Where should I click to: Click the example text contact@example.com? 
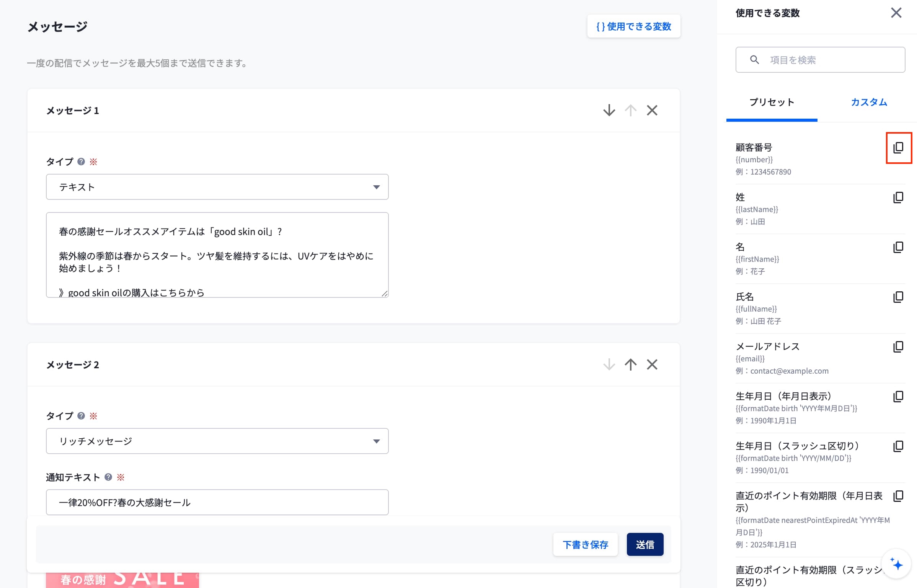tap(789, 371)
